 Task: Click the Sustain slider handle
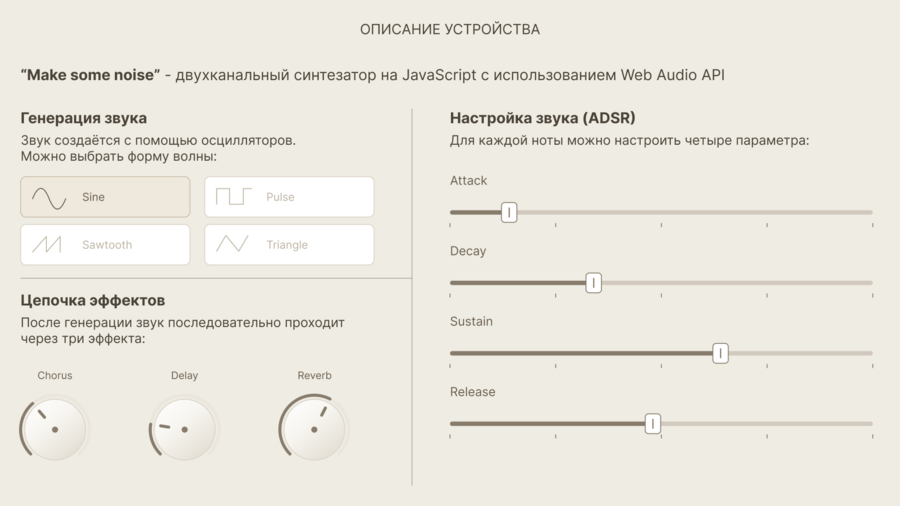pyautogui.click(x=720, y=353)
